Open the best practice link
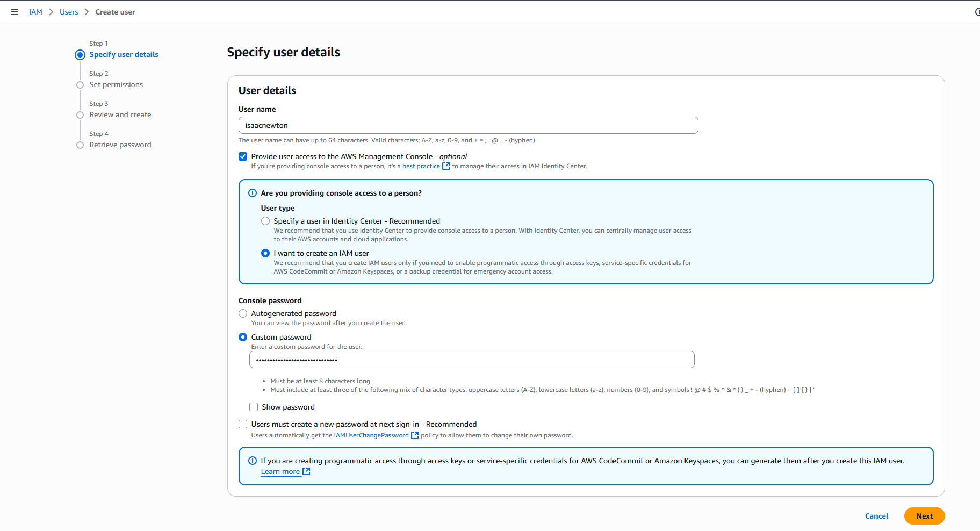This screenshot has height=531, width=980. point(421,166)
